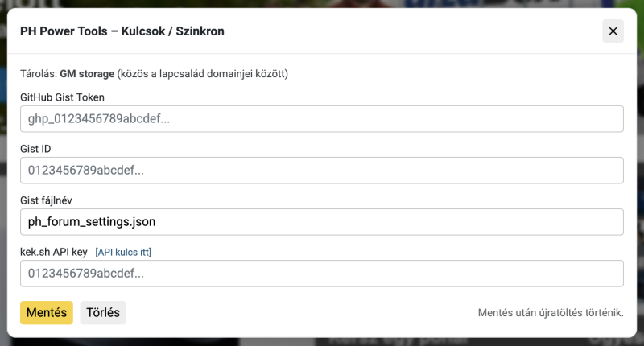Image resolution: width=644 pixels, height=346 pixels.
Task: Click the dialog title 'PH Power Tools – Kulcsok / Szinkron'
Action: coord(122,31)
